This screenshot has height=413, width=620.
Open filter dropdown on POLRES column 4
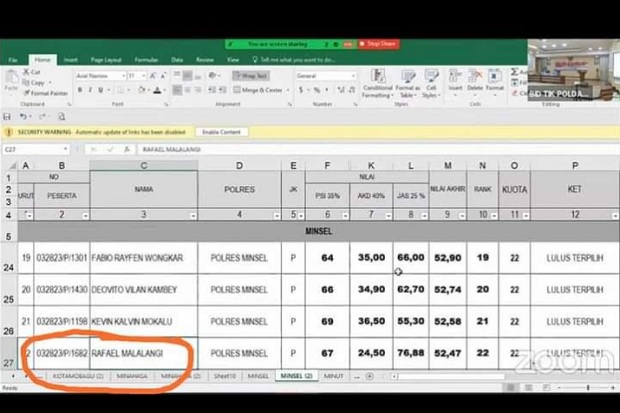coord(277,216)
